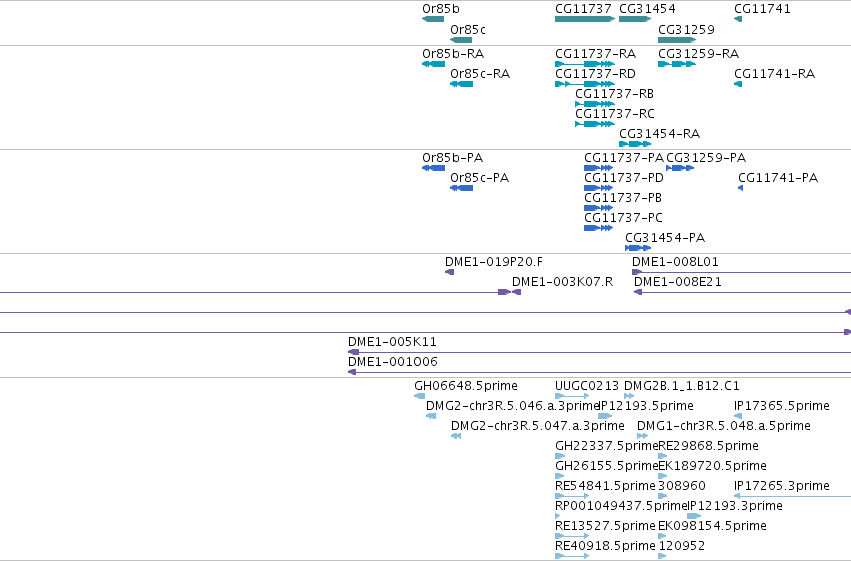Click EST 120952
Screen dimensions: 851x561
(663, 556)
